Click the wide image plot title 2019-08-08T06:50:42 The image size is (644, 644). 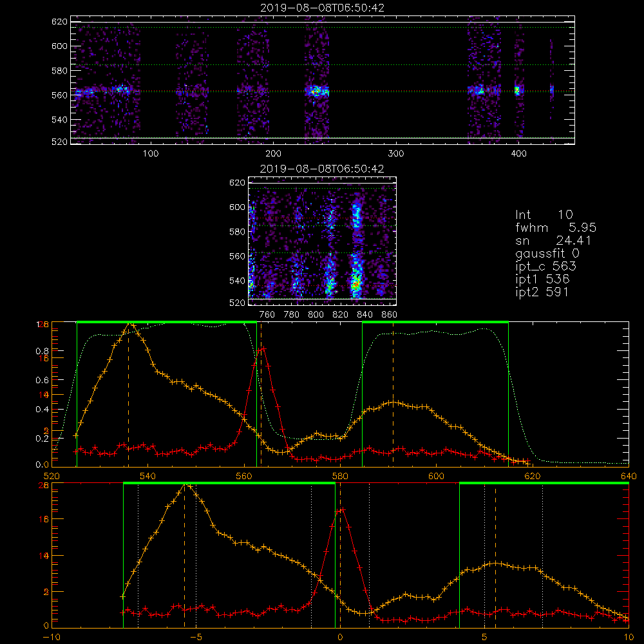click(x=323, y=8)
